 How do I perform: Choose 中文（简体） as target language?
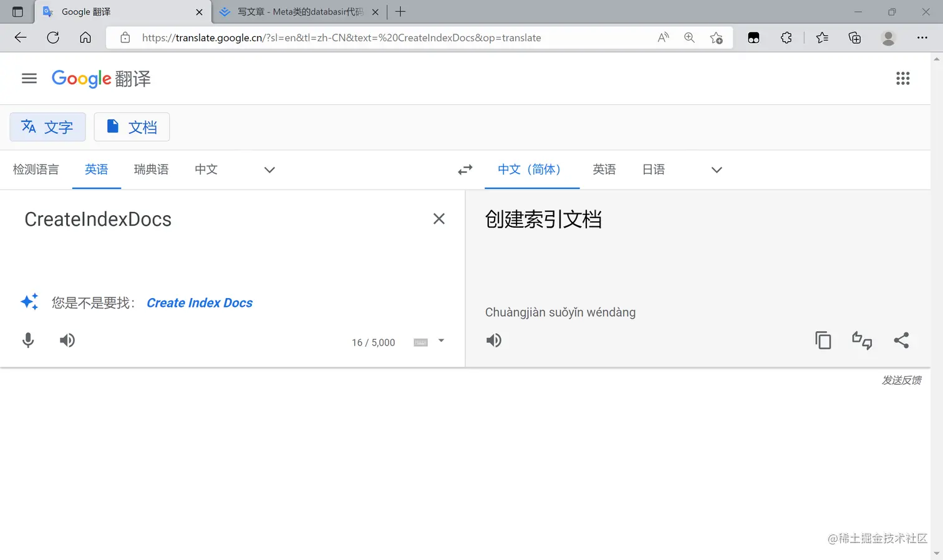click(x=532, y=170)
